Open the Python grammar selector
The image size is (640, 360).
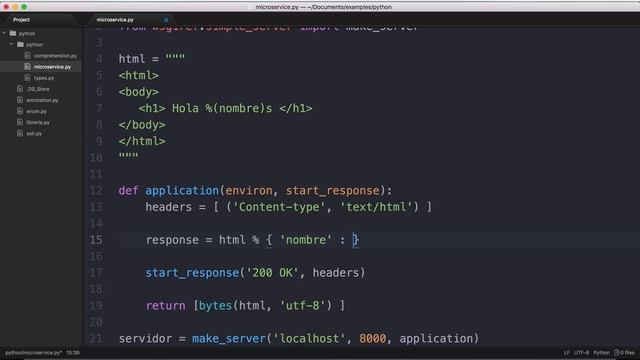pos(601,352)
